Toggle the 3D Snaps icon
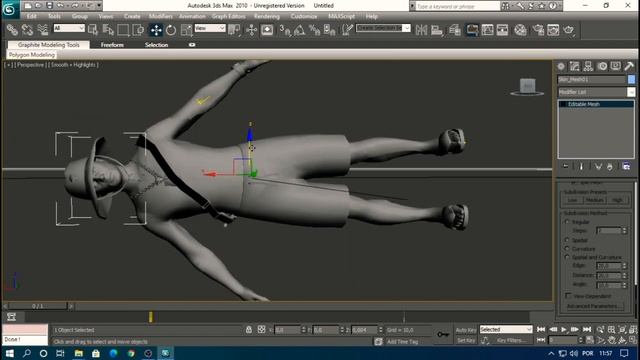Image resolution: width=640 pixels, height=360 pixels. coord(285,30)
